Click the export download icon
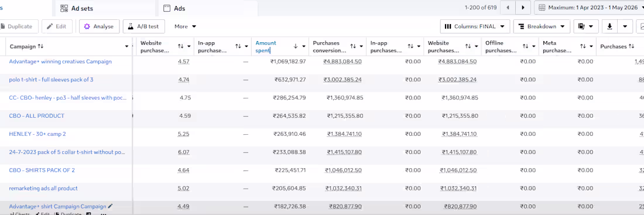Viewport: 644px width, 215px height. [609, 26]
